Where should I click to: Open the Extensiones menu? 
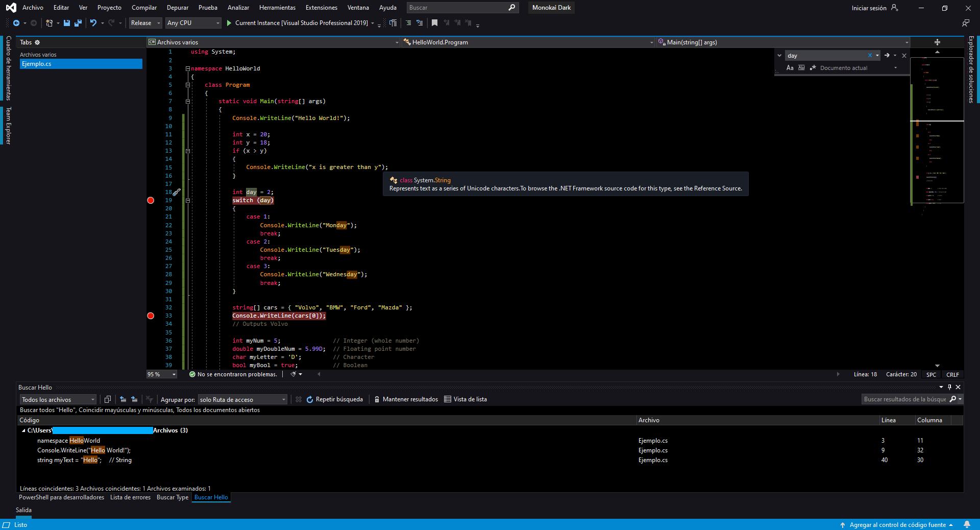point(322,8)
